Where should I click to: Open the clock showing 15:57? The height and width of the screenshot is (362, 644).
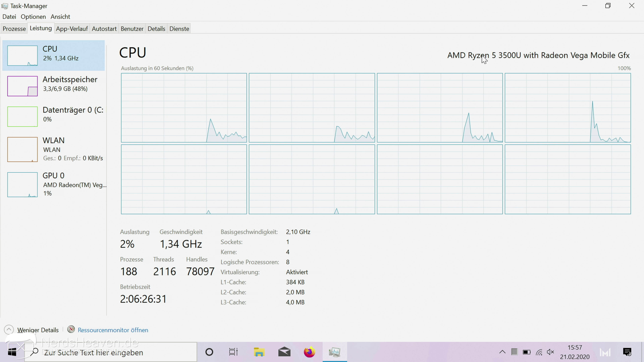[575, 352]
